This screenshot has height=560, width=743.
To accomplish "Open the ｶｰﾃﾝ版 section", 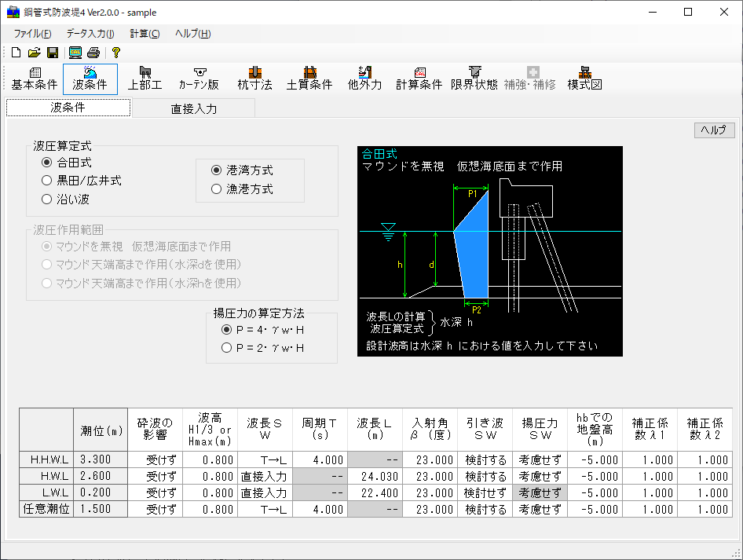I will pyautogui.click(x=199, y=79).
